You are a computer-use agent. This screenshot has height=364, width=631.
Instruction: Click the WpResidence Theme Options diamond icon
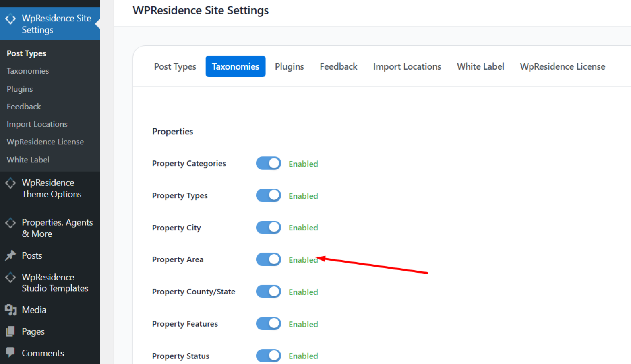pyautogui.click(x=10, y=183)
